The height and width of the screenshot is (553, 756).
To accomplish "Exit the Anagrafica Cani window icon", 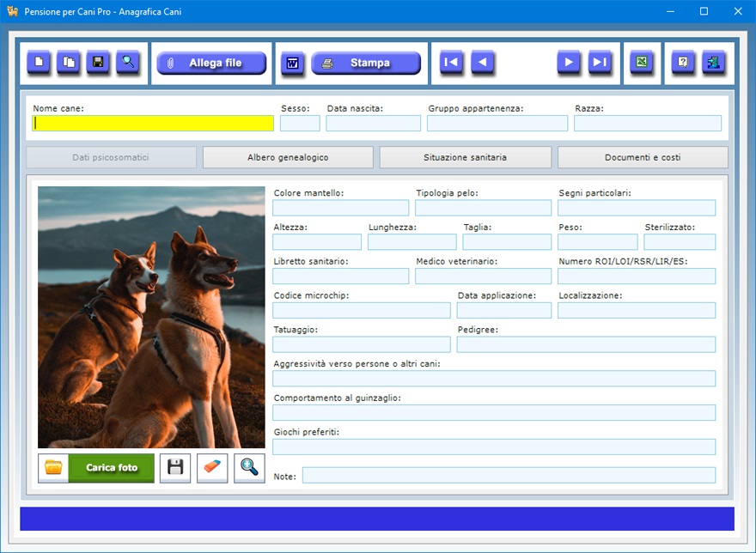I will pos(714,62).
